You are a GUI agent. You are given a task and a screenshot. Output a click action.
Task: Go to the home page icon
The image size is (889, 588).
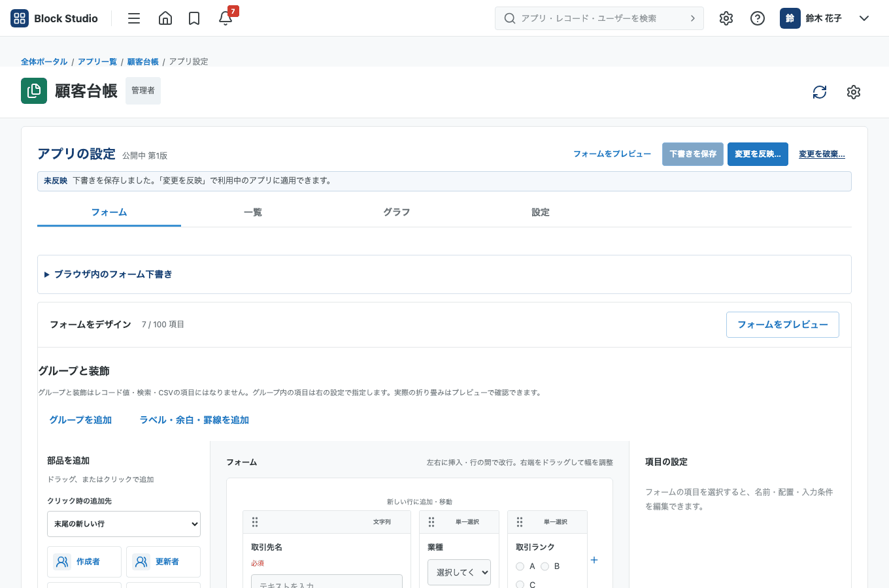coord(165,18)
